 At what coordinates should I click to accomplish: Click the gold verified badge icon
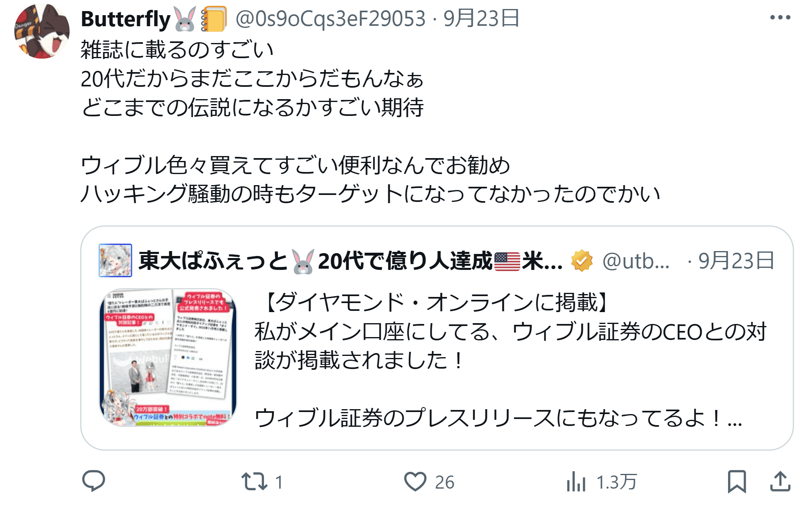point(582,261)
